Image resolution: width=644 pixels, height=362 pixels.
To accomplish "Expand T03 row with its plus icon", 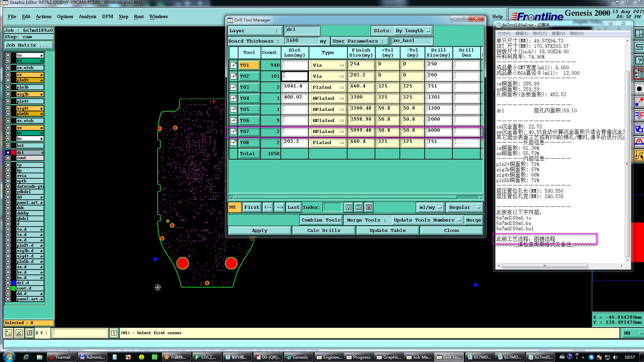I will pyautogui.click(x=233, y=87).
